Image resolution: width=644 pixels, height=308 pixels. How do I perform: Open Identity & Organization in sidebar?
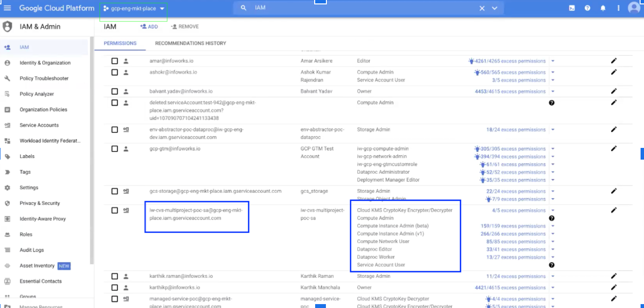tap(45, 63)
